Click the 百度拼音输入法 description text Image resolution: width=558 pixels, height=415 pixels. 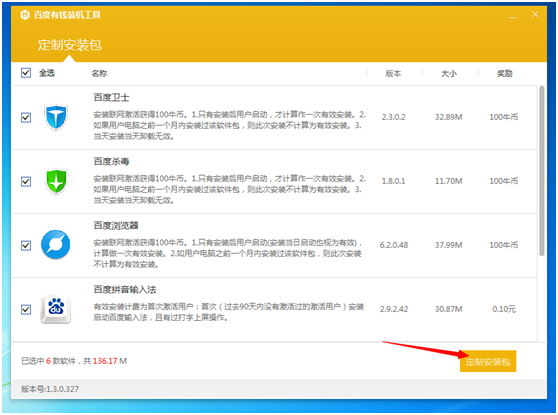pyautogui.click(x=228, y=312)
